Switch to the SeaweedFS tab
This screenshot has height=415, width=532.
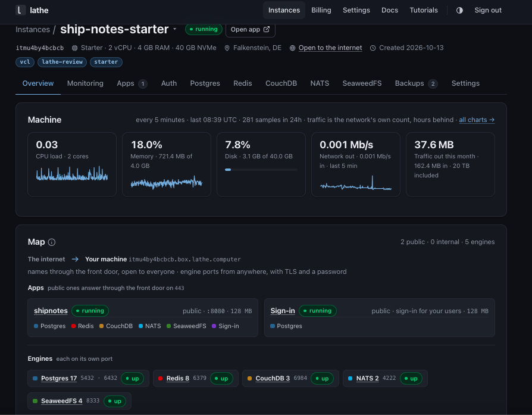pyautogui.click(x=362, y=83)
